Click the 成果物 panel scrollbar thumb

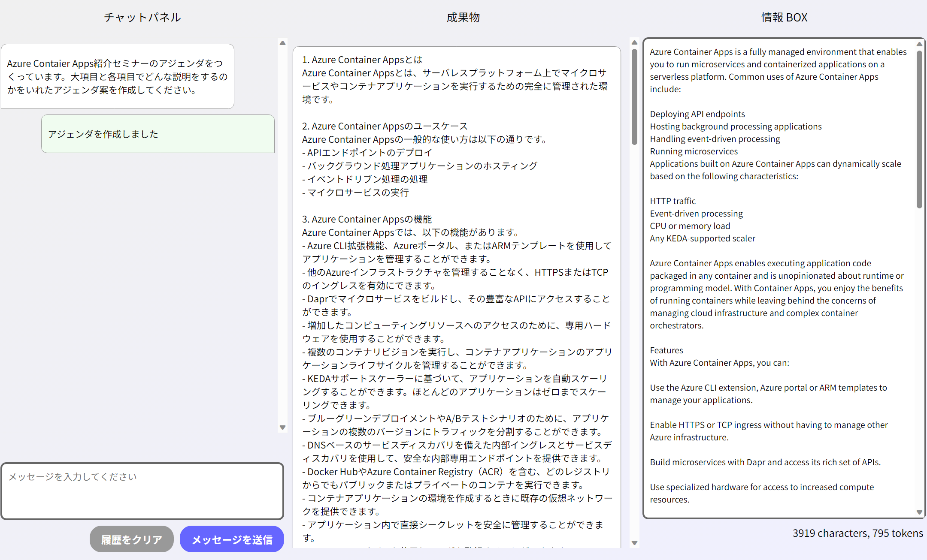point(634,96)
